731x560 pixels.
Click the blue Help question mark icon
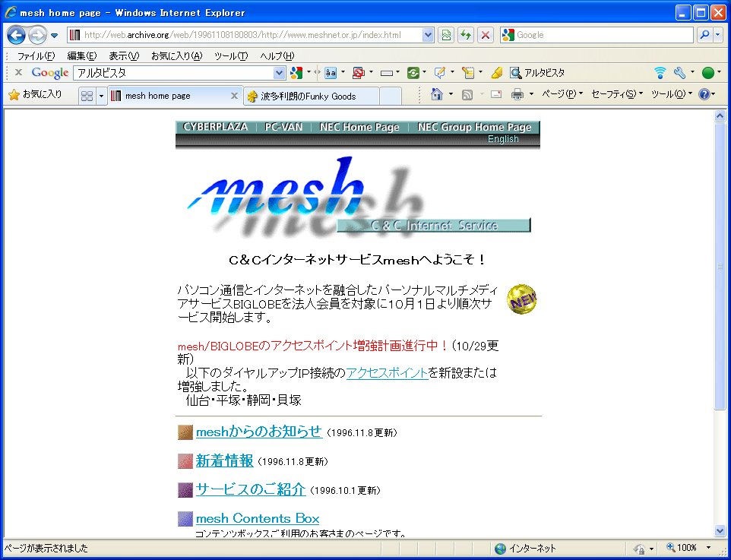pos(704,95)
